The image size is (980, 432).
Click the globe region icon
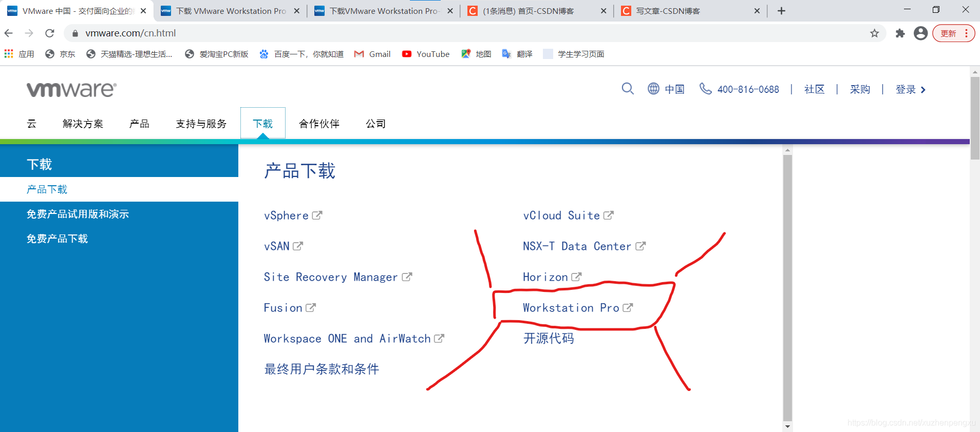click(x=653, y=89)
